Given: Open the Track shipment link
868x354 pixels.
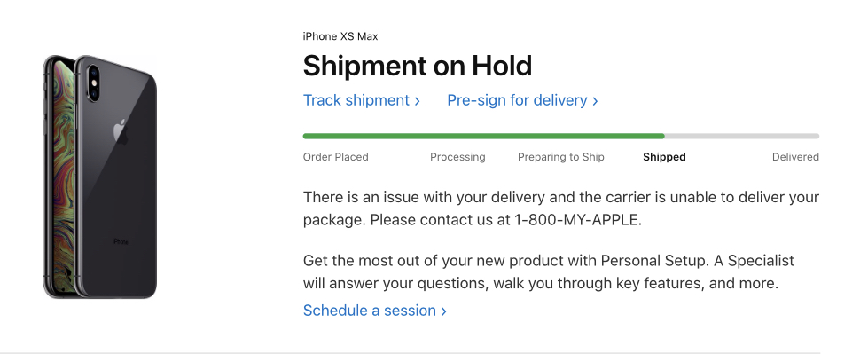Looking at the screenshot, I should [x=362, y=100].
